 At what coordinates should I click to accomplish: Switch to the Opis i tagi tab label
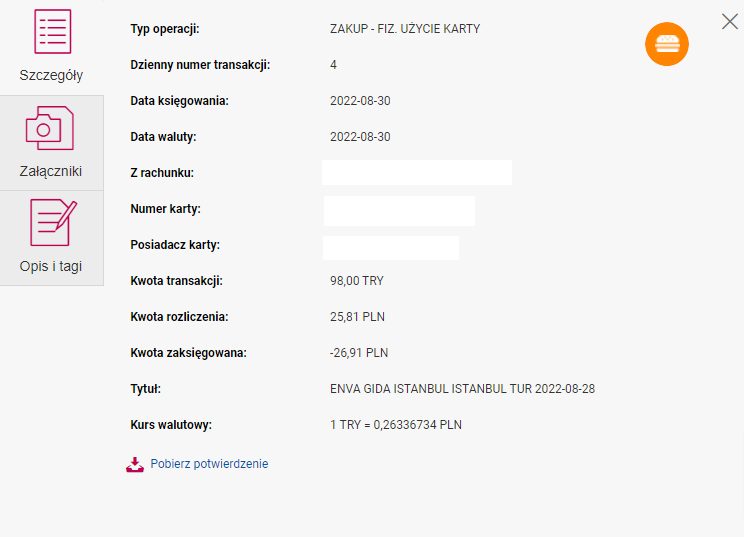pos(51,266)
